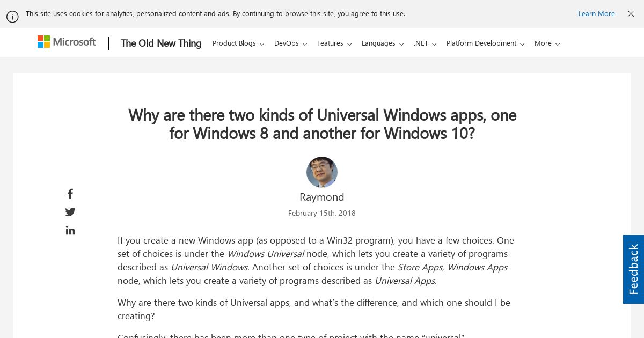
Task: Open the Raymond author link
Action: click(322, 197)
